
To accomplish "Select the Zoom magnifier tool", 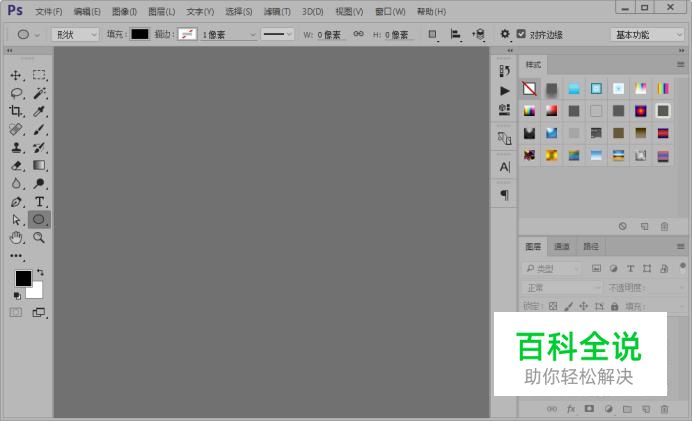I will pyautogui.click(x=40, y=237).
